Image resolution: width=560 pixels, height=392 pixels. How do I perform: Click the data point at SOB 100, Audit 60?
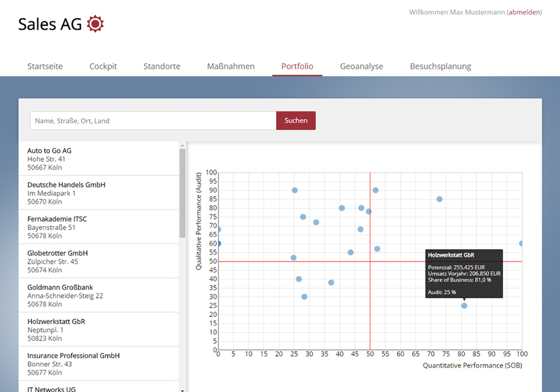521,244
